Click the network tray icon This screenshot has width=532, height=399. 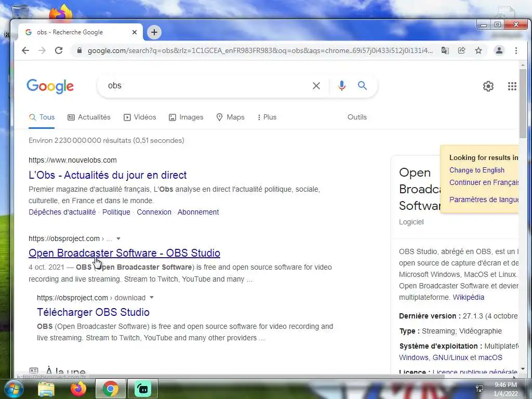coord(480,389)
